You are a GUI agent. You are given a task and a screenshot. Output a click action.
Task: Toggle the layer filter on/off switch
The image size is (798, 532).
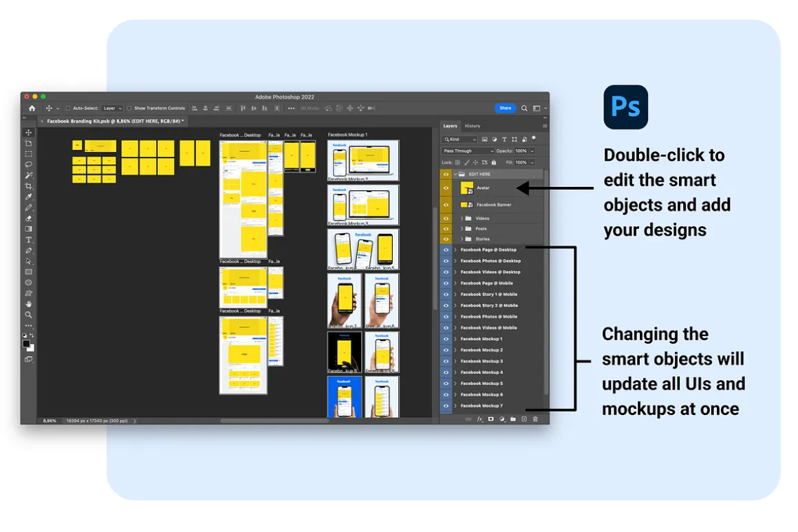[533, 138]
